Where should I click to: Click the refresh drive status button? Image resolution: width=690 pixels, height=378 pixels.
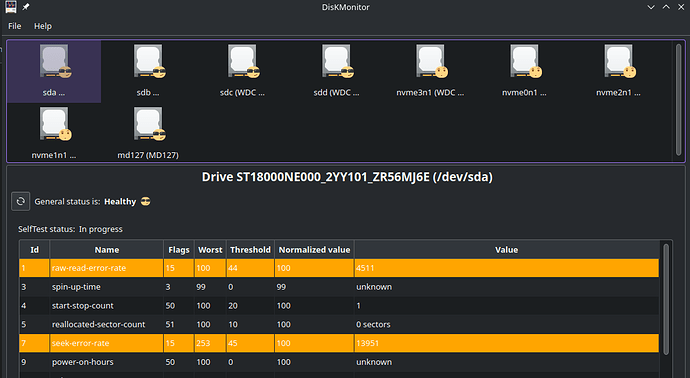pyautogui.click(x=21, y=201)
